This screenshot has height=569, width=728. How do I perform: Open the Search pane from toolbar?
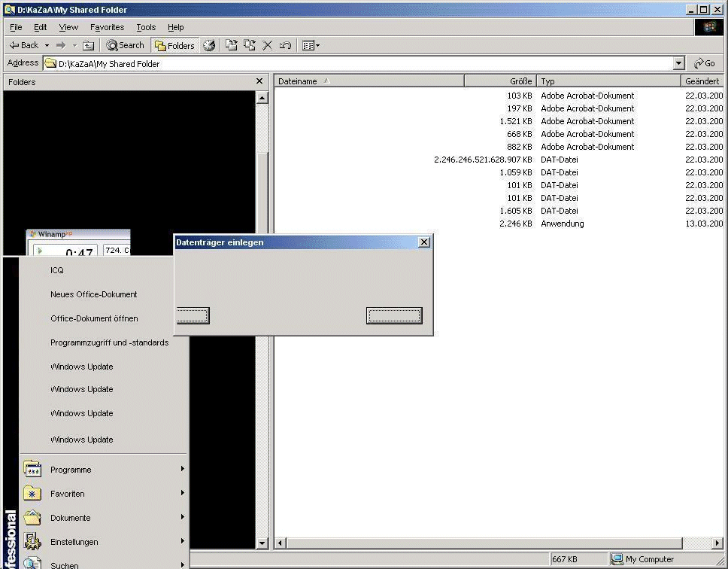point(125,45)
